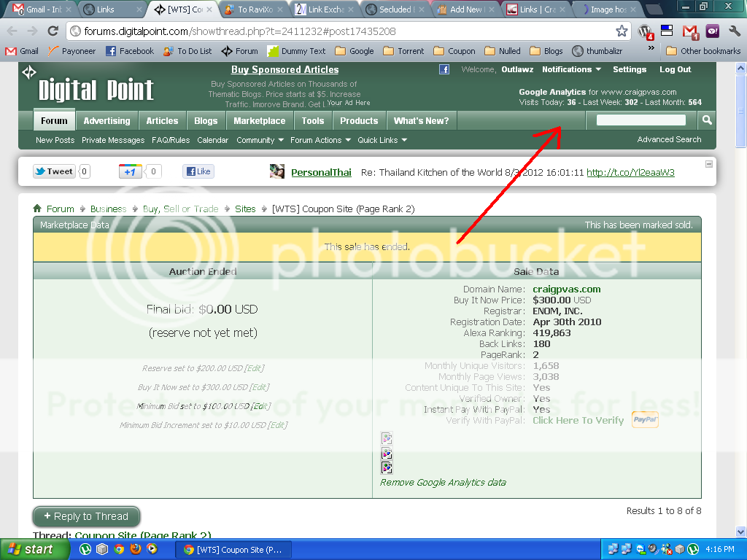
Task: Switch to the To RaviXo browser tab
Action: 255,9
